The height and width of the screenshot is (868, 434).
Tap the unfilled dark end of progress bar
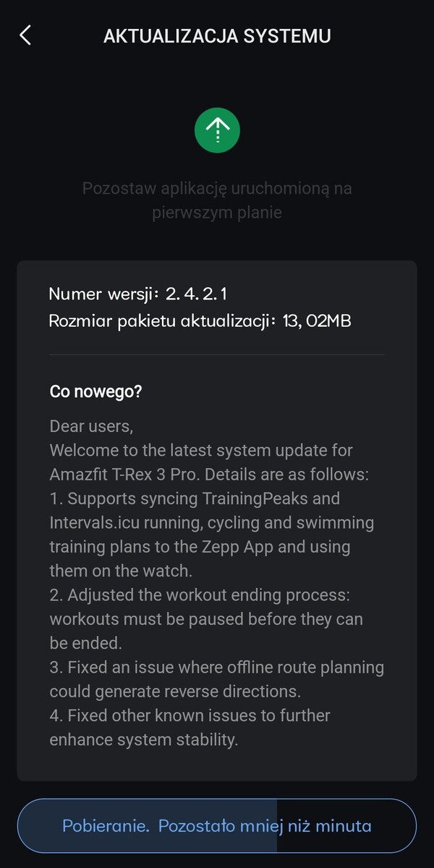(x=391, y=825)
